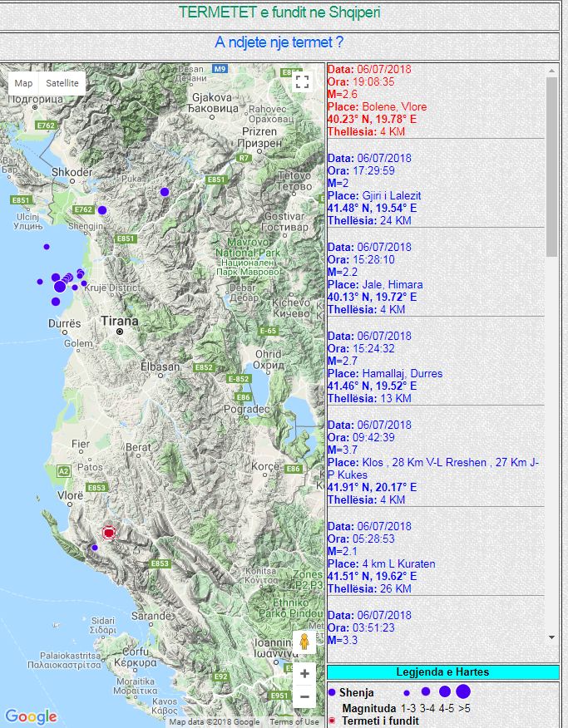Click the Google logo on map
The image size is (568, 728).
coord(31,716)
